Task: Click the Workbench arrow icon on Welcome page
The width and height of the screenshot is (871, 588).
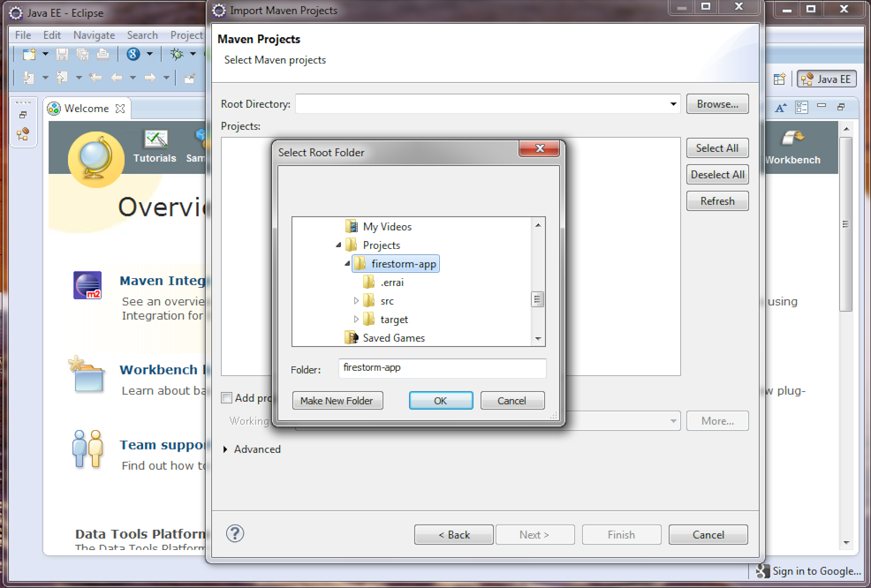Action: [x=792, y=138]
